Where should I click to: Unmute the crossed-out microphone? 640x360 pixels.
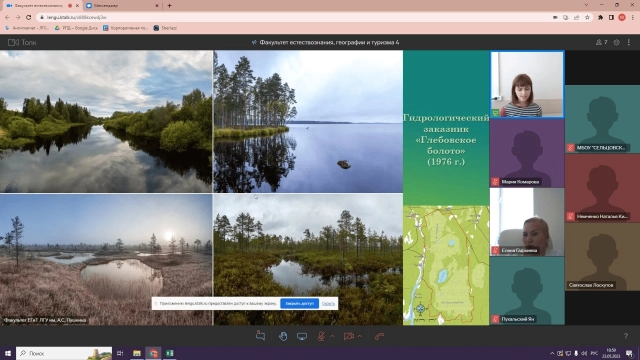[321, 336]
